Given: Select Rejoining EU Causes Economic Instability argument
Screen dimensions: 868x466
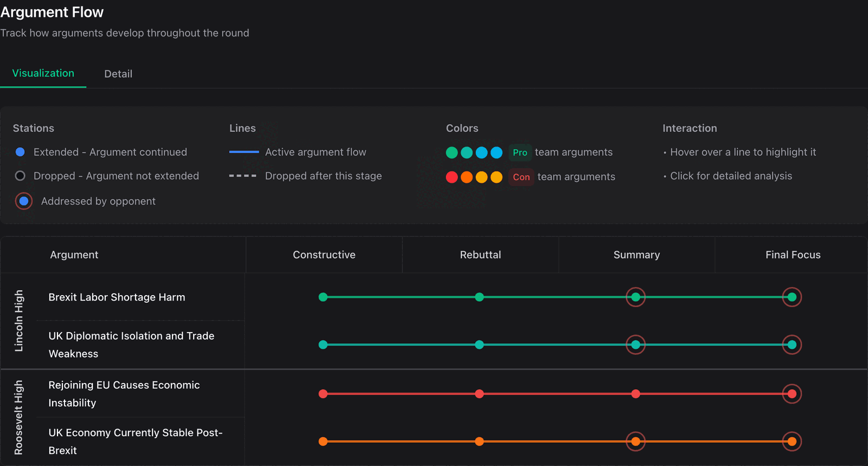Looking at the screenshot, I should pyautogui.click(x=124, y=394).
